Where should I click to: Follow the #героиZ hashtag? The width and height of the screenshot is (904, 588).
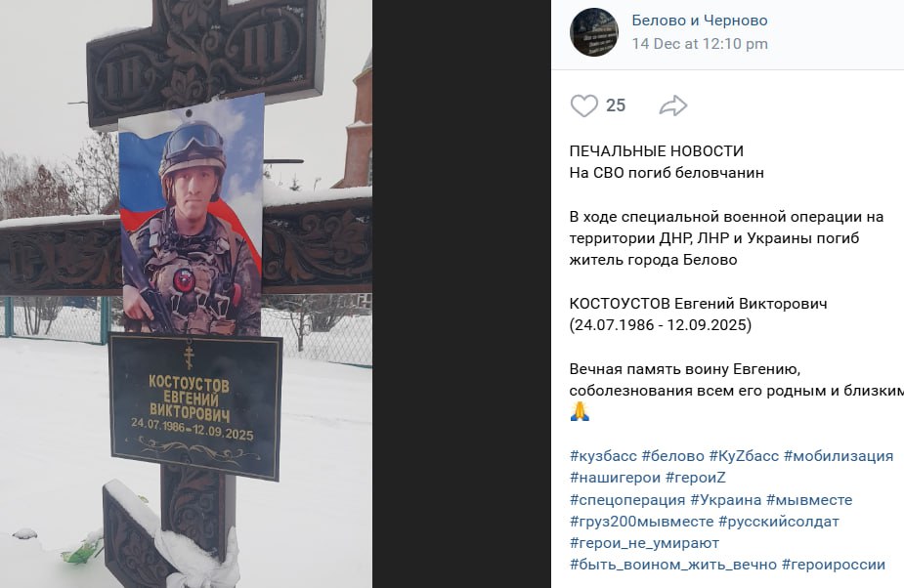click(695, 478)
